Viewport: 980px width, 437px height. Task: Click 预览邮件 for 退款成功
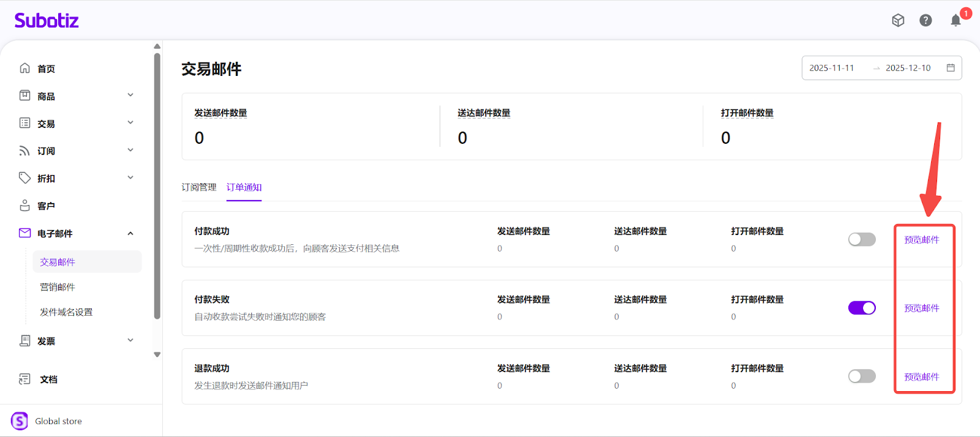click(x=921, y=377)
